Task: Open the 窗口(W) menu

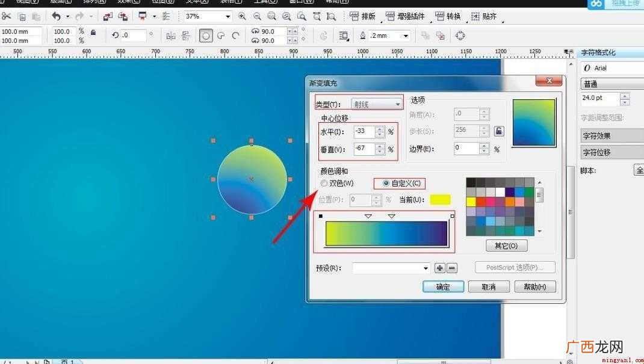Action: (302, 2)
